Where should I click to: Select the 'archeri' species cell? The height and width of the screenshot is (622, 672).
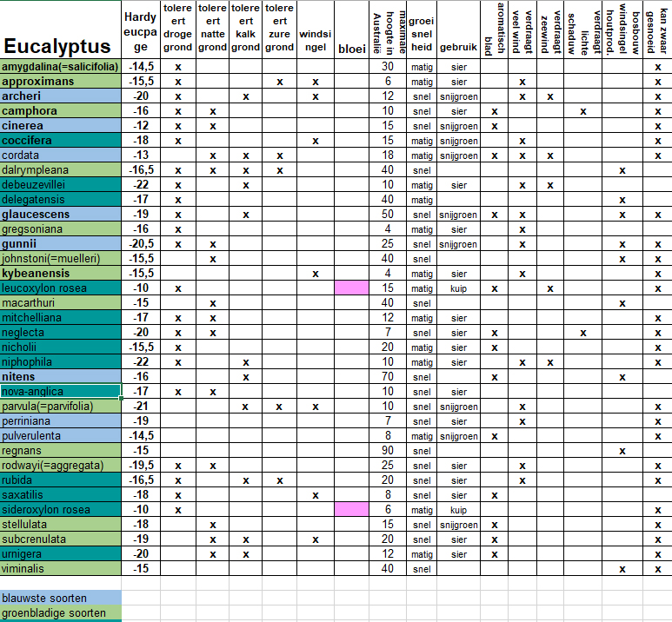(61, 96)
